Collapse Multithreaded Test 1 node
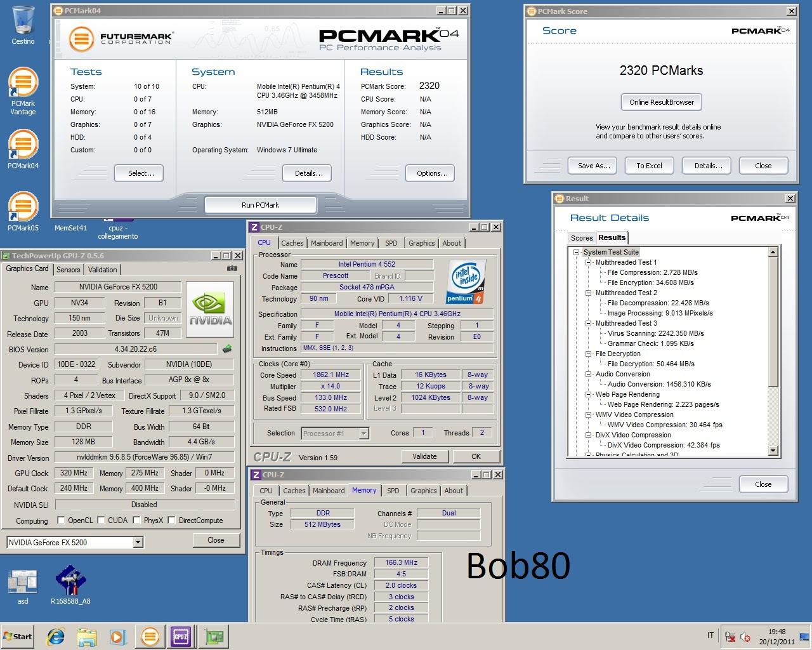This screenshot has width=812, height=650. (x=588, y=262)
